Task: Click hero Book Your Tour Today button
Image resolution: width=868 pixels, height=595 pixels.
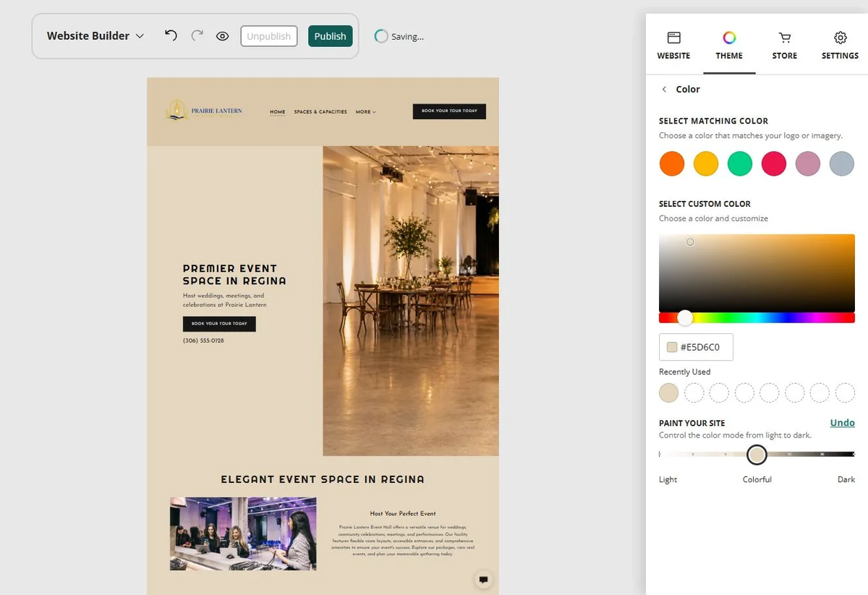Action: point(219,324)
